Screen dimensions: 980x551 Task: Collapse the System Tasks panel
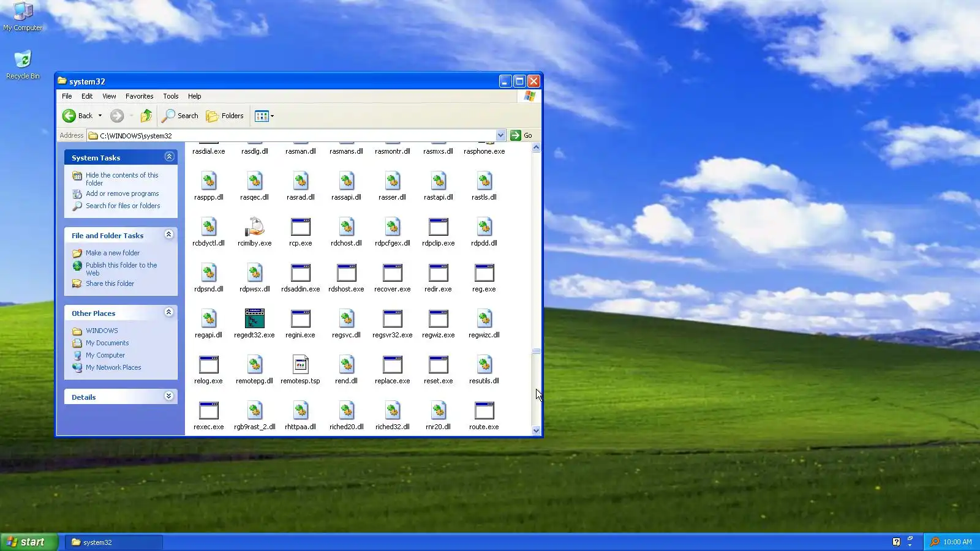(x=170, y=157)
